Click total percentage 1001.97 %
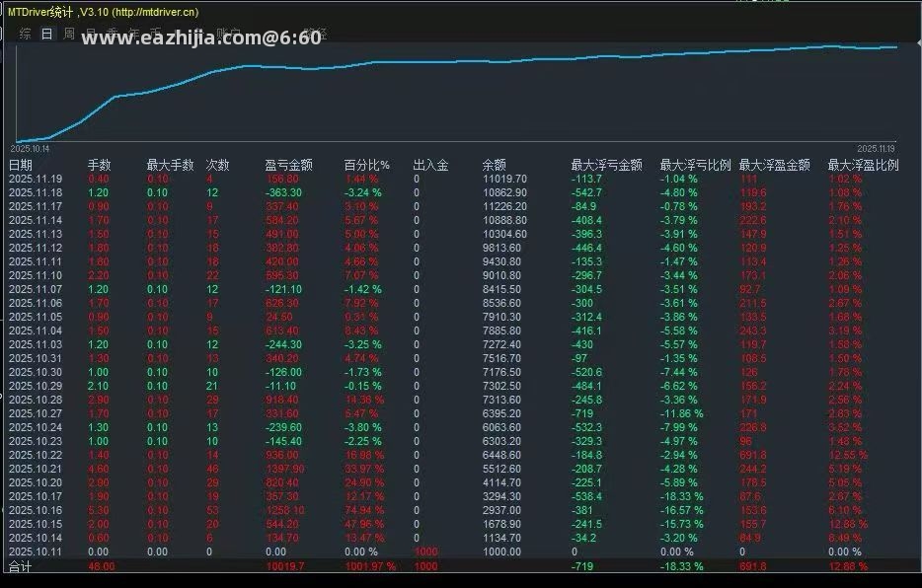Screen dimensions: 922x588 [x=370, y=566]
